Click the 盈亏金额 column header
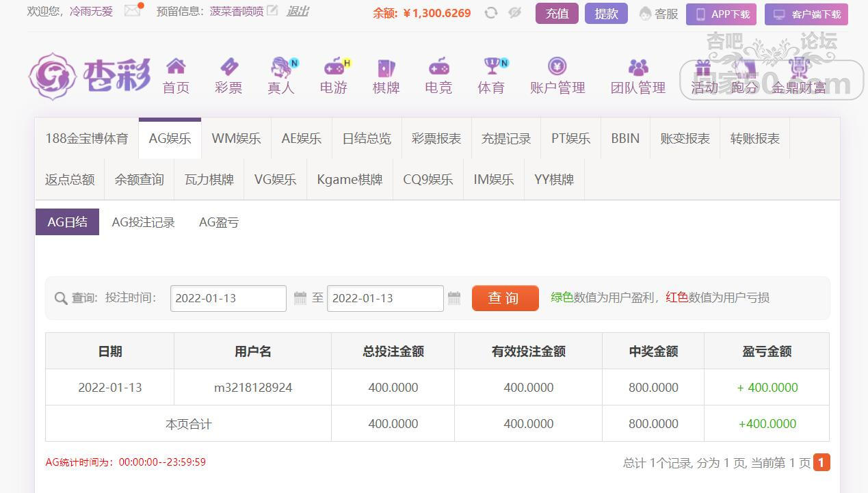The width and height of the screenshot is (868, 493). pos(767,351)
